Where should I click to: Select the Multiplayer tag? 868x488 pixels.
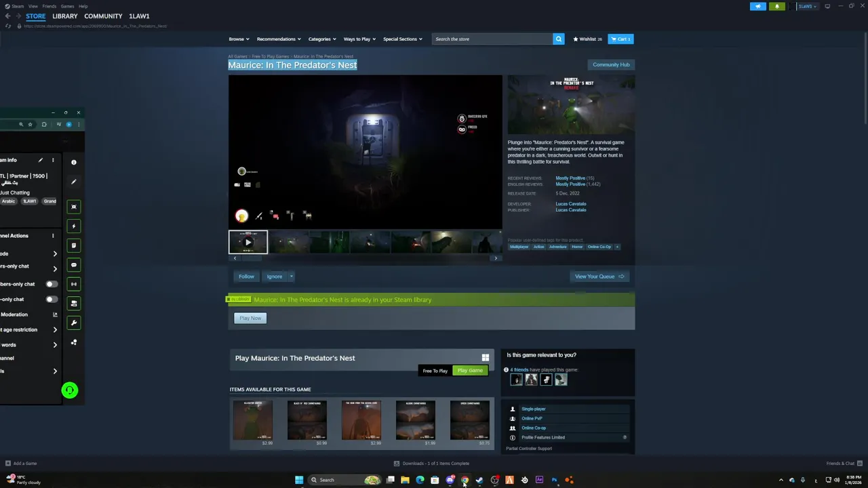point(519,247)
